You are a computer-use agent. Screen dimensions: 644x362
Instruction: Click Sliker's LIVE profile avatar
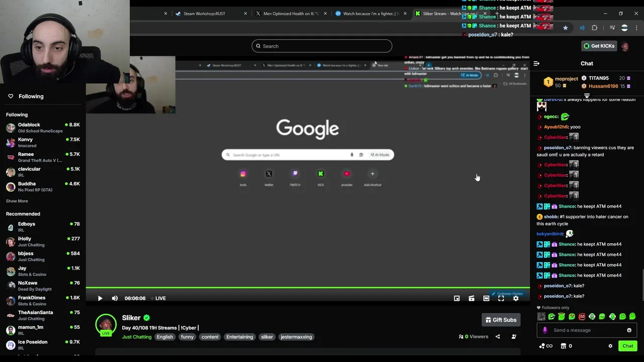[x=106, y=325]
